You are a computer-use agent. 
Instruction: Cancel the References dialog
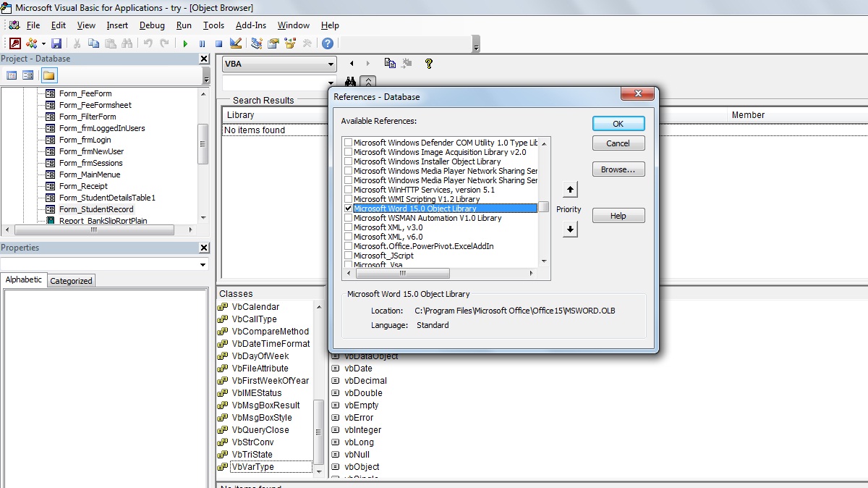pos(618,143)
